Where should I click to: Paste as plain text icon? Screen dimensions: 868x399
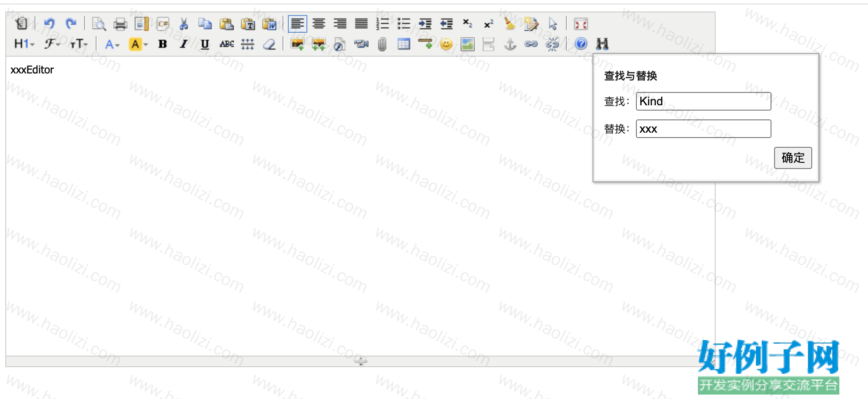(248, 23)
